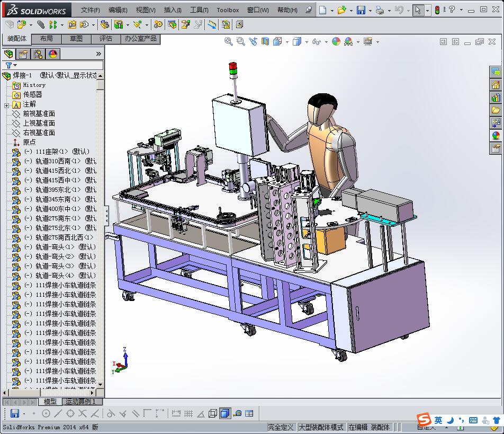Open the 文件(F) menu
Viewport: 504px width, 434px height.
point(91,10)
